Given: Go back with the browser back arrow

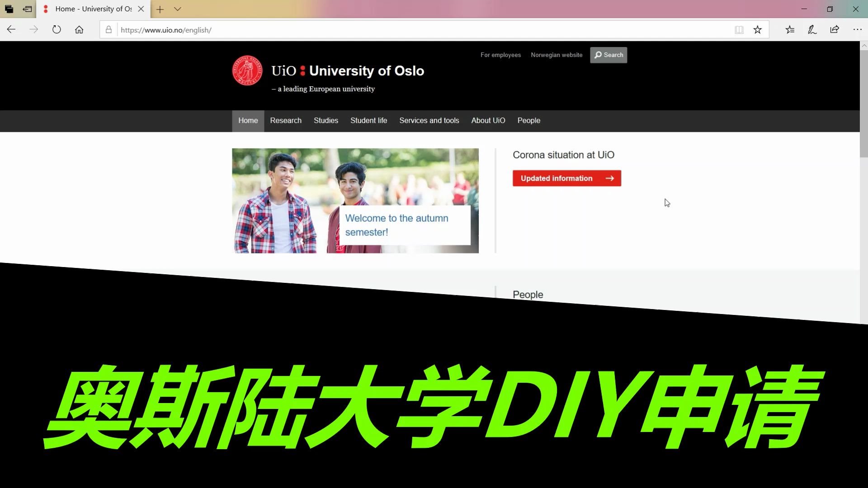Looking at the screenshot, I should coord(11,30).
